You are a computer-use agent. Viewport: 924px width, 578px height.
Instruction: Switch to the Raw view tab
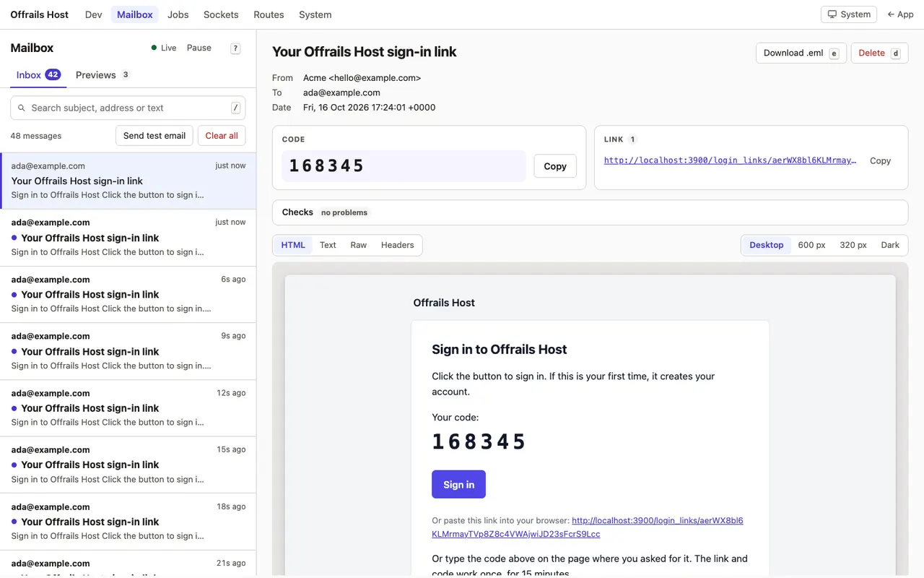pos(359,245)
